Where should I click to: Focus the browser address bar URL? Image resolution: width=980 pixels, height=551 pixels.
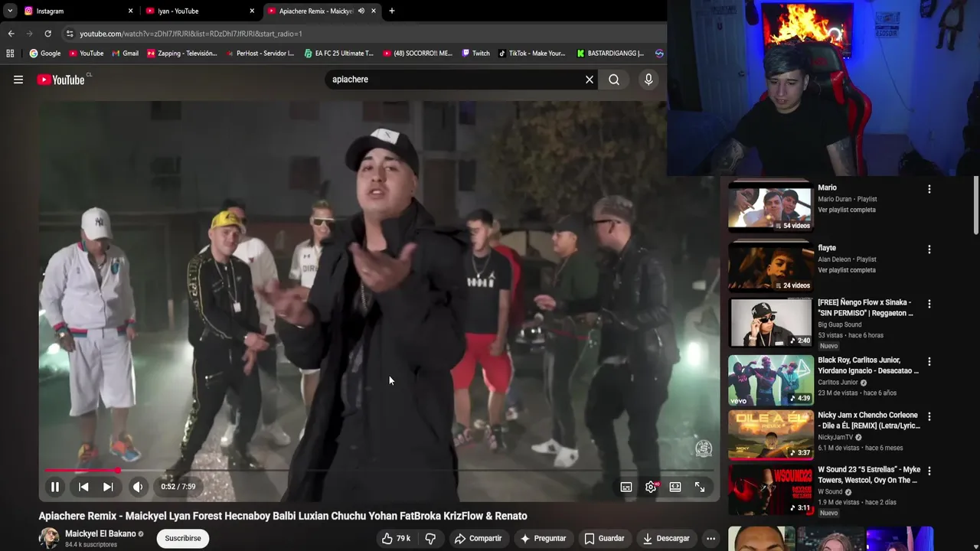tap(191, 34)
